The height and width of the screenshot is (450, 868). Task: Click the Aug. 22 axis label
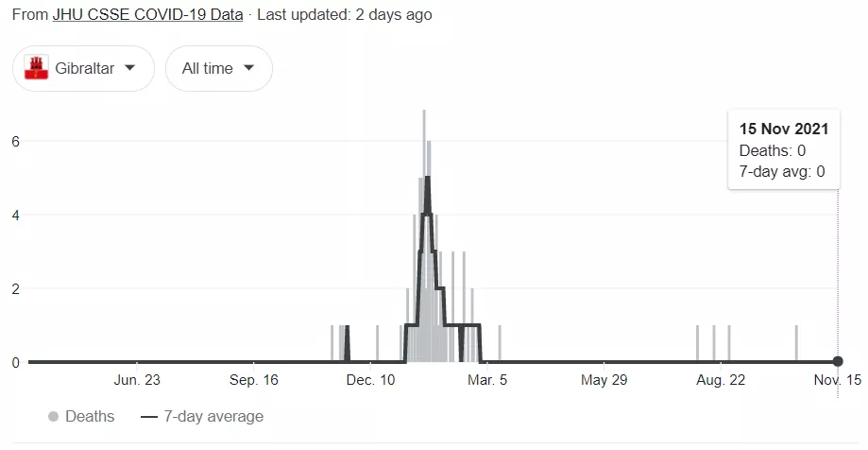coord(723,381)
